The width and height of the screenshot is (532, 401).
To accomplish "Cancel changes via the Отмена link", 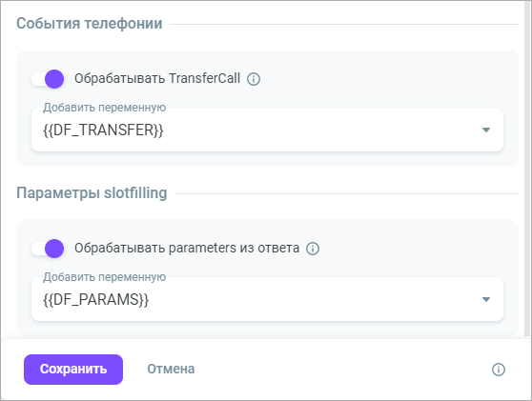I will (x=171, y=370).
